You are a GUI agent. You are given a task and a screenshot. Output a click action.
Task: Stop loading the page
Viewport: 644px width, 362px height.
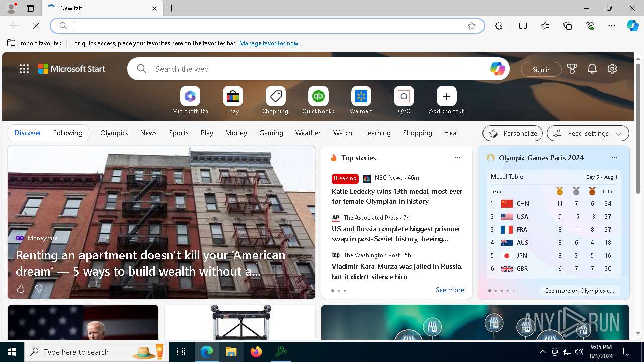pyautogui.click(x=36, y=26)
